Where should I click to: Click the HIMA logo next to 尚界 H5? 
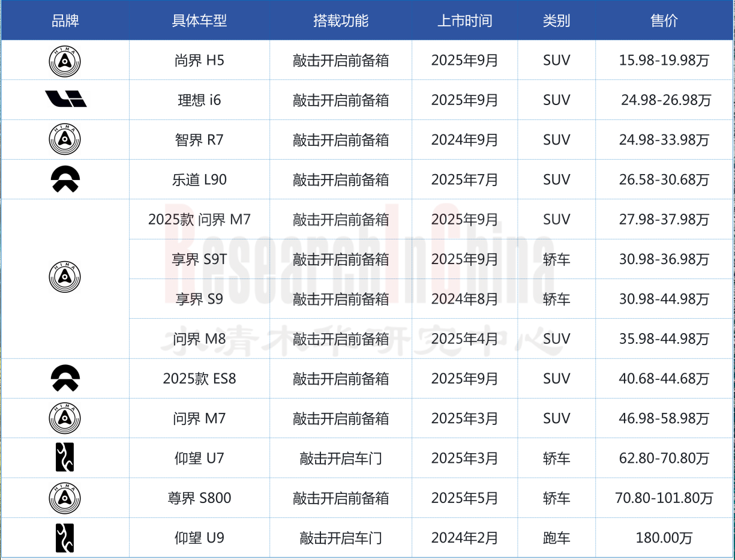click(x=64, y=60)
